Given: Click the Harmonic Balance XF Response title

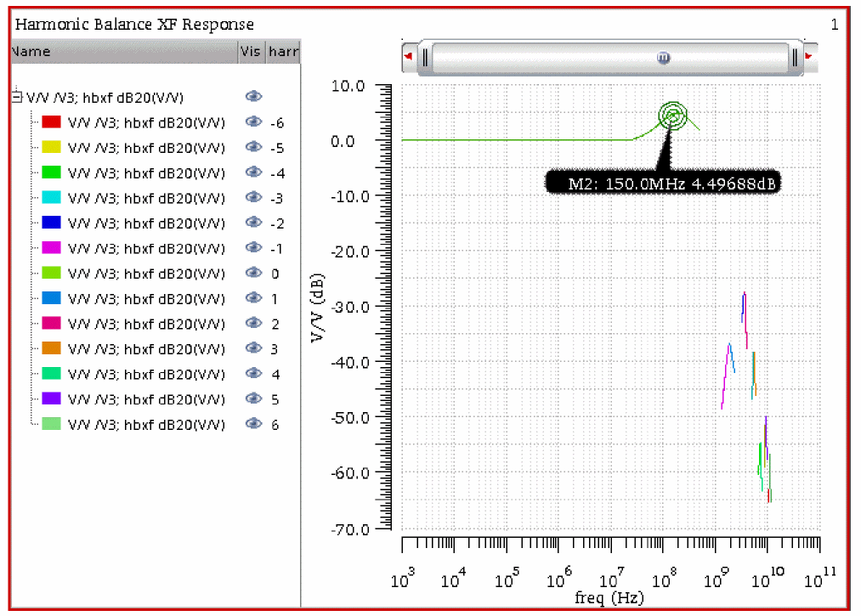Looking at the screenshot, I should pos(134,24).
